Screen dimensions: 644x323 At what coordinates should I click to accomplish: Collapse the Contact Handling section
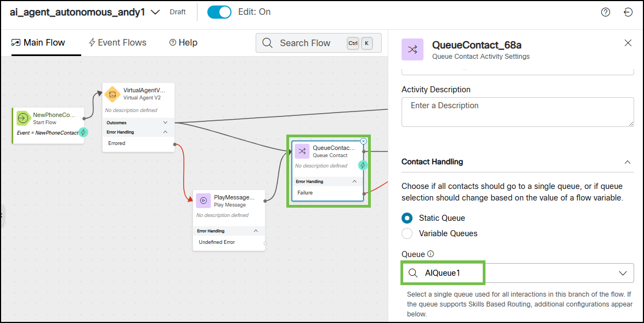tap(627, 162)
